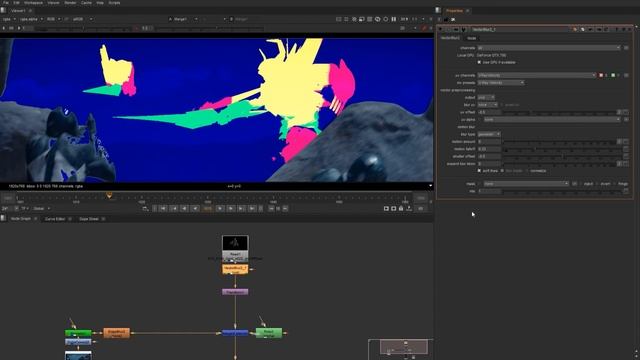Open the mv presets dropdown
The height and width of the screenshot is (360, 640).
[501, 82]
